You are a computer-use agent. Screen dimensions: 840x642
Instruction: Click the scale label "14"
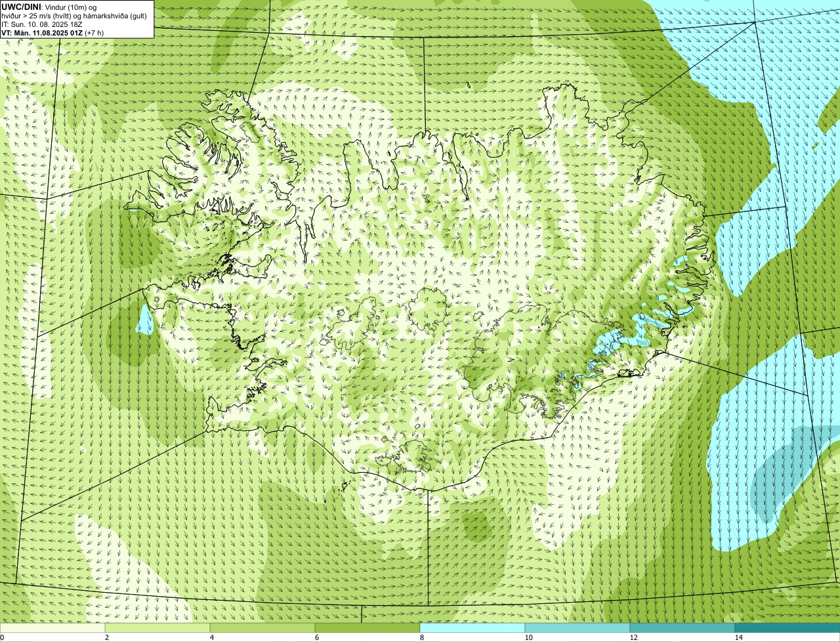pyautogui.click(x=739, y=637)
